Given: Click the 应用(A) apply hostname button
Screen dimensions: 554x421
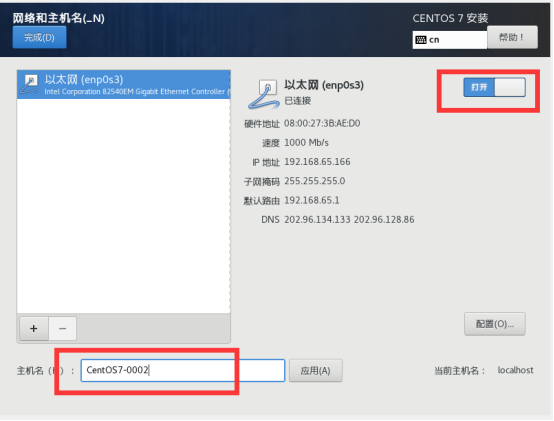Looking at the screenshot, I should (316, 370).
